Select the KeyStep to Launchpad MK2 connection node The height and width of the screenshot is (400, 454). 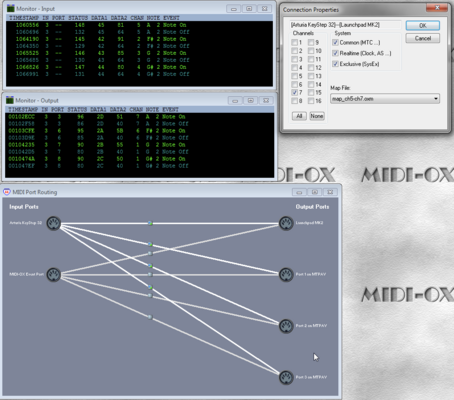pyautogui.click(x=150, y=223)
